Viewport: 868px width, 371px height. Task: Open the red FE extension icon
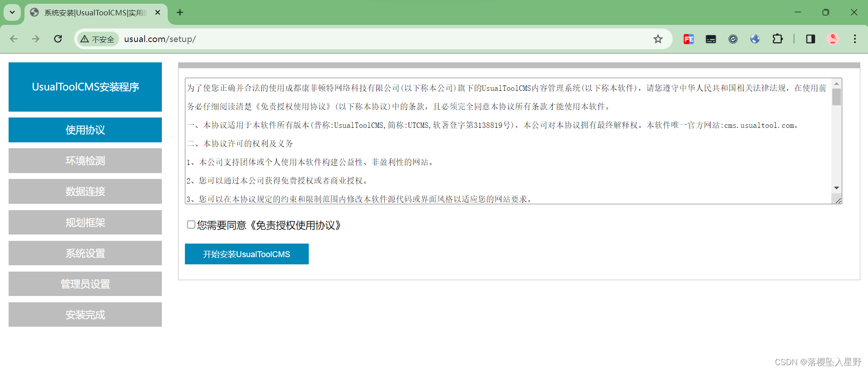(689, 39)
